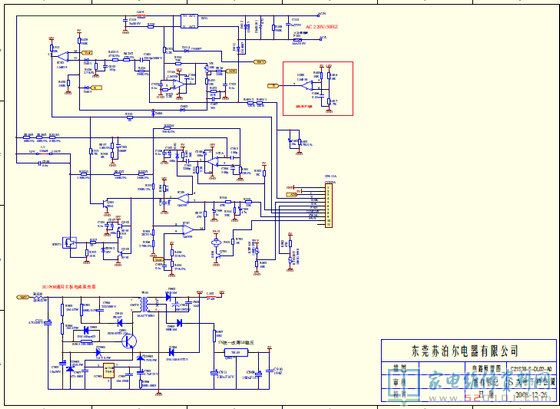Viewport: 560px width, 409px height.
Task: Select the op-amp triangle inside the red box
Action: [x=305, y=85]
